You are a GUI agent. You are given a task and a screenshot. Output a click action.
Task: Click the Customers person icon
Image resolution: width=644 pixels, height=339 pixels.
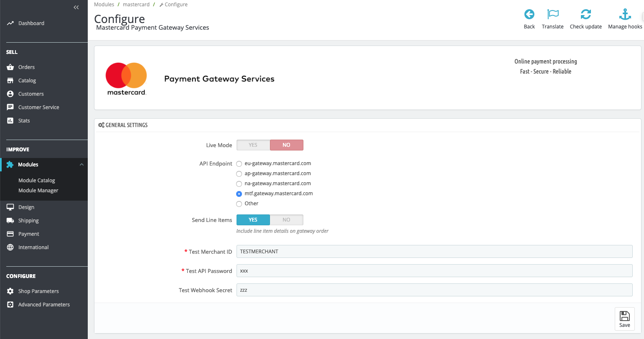[10, 94]
